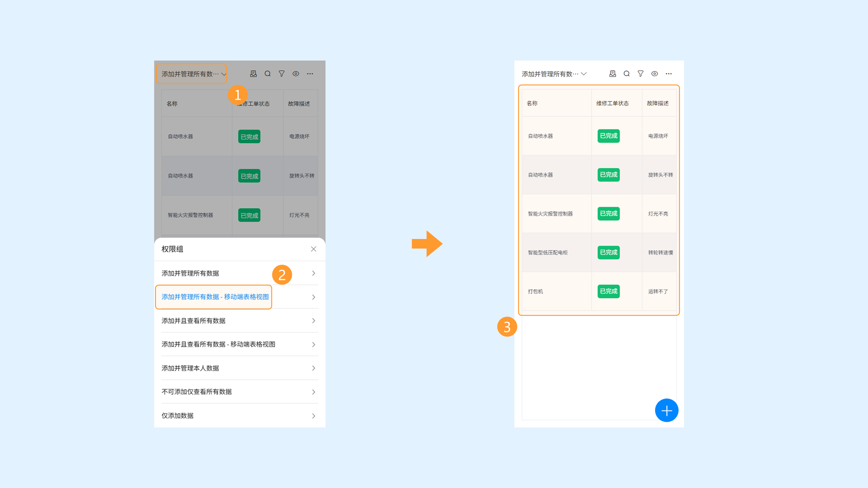Click the search icon in right panel toolbar
The height and width of the screenshot is (488, 868).
pyautogui.click(x=626, y=74)
